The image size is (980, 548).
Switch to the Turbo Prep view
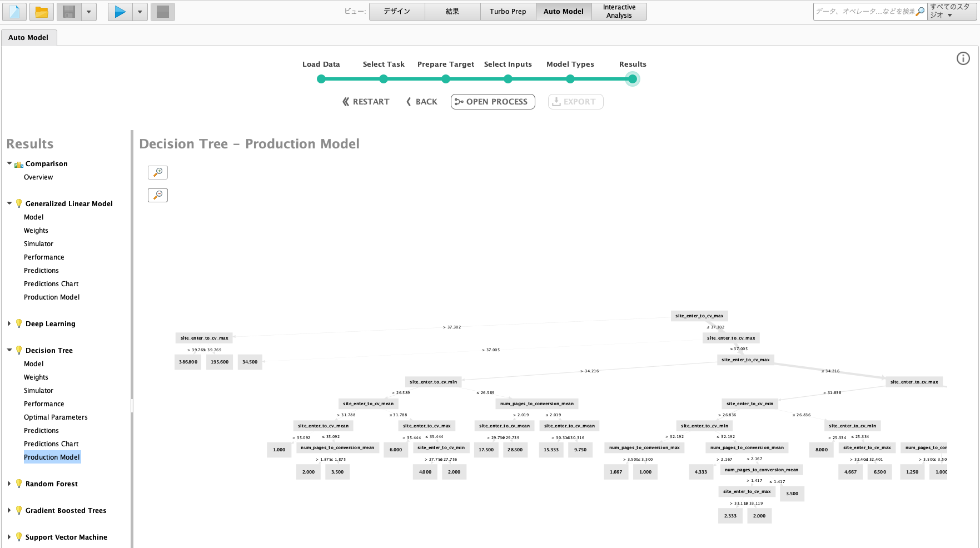pyautogui.click(x=508, y=12)
